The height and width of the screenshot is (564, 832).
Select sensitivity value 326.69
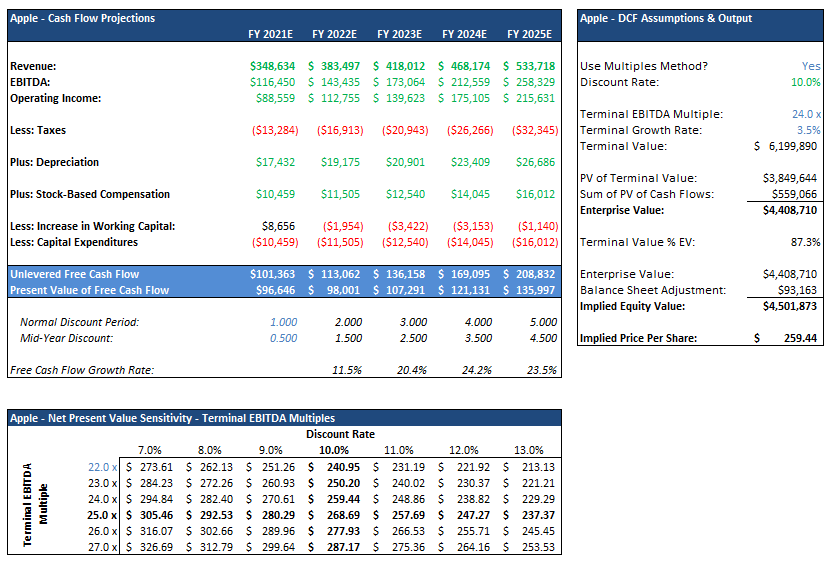click(x=156, y=547)
